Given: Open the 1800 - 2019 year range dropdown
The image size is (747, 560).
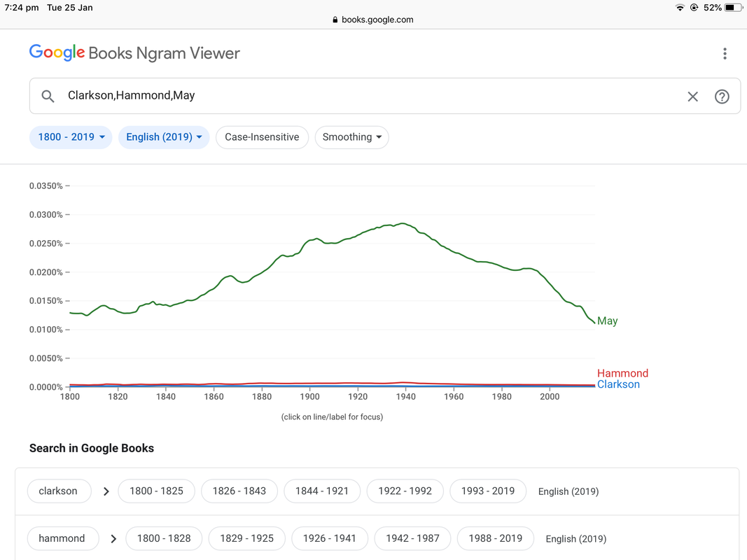Looking at the screenshot, I should (71, 137).
